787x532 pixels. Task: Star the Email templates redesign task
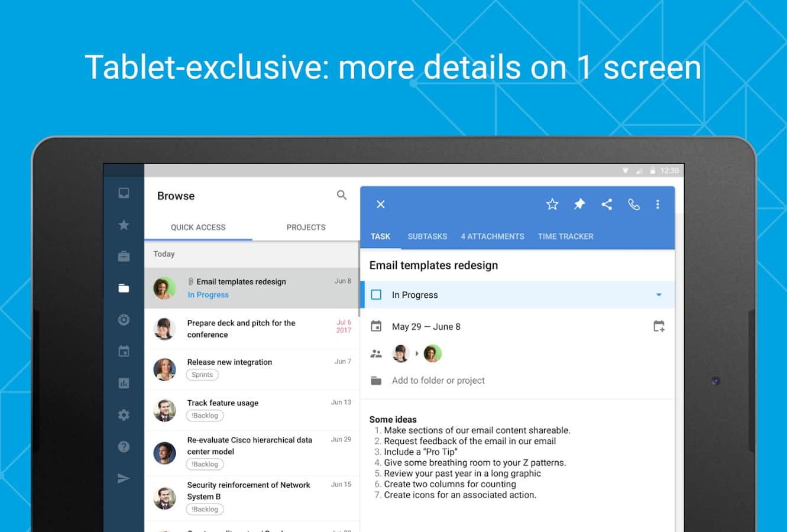(x=552, y=205)
